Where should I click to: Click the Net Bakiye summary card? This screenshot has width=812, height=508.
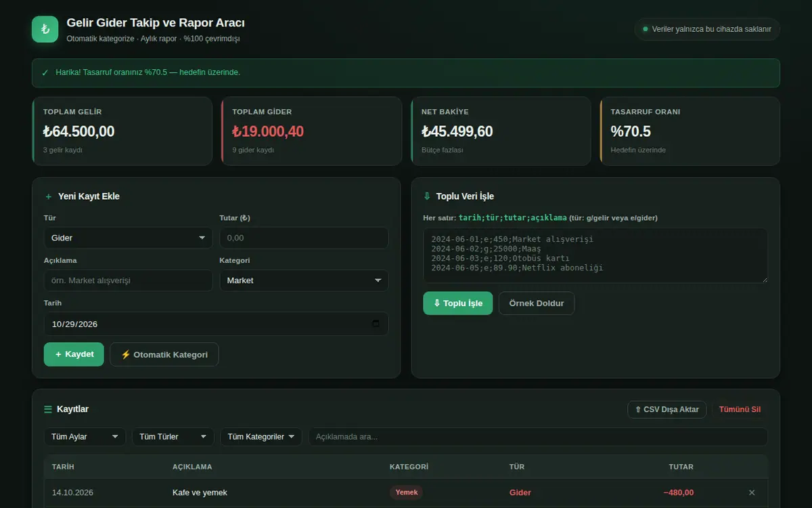pyautogui.click(x=501, y=131)
